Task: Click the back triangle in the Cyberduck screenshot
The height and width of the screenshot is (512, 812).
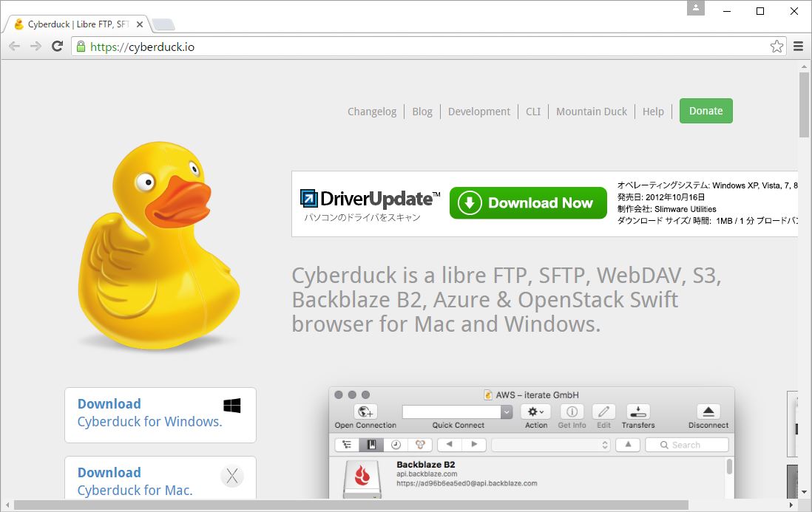Action: pyautogui.click(x=450, y=444)
